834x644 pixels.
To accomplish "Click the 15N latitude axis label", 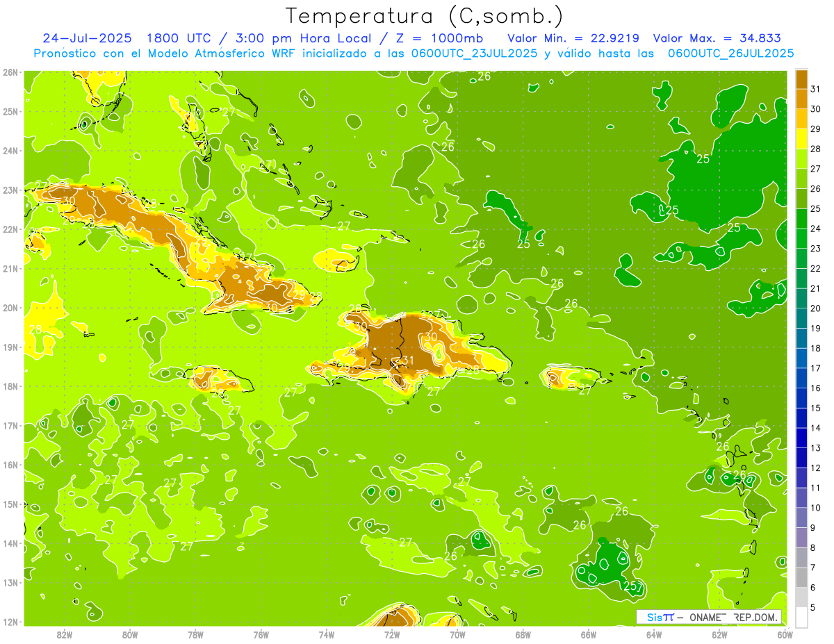I will coord(11,504).
